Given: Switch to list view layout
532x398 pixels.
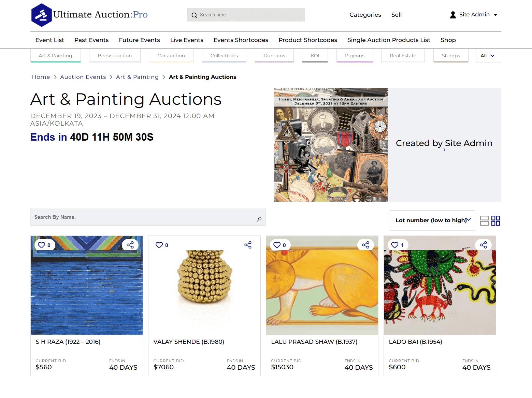Looking at the screenshot, I should pos(484,221).
